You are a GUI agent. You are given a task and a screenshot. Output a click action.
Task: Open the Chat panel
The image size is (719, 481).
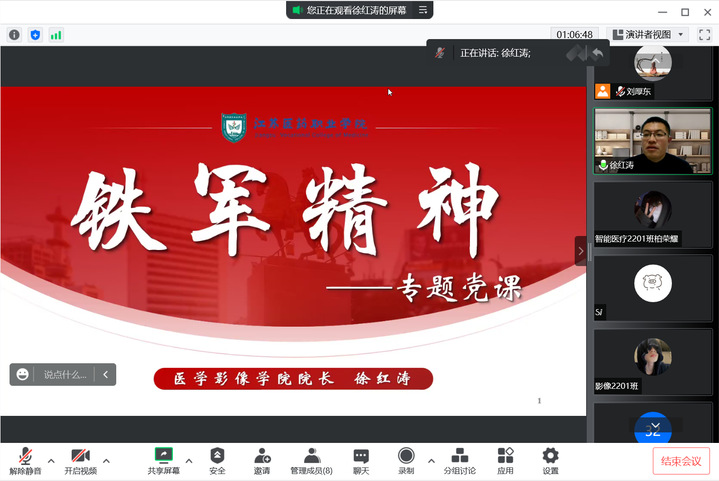(361, 456)
